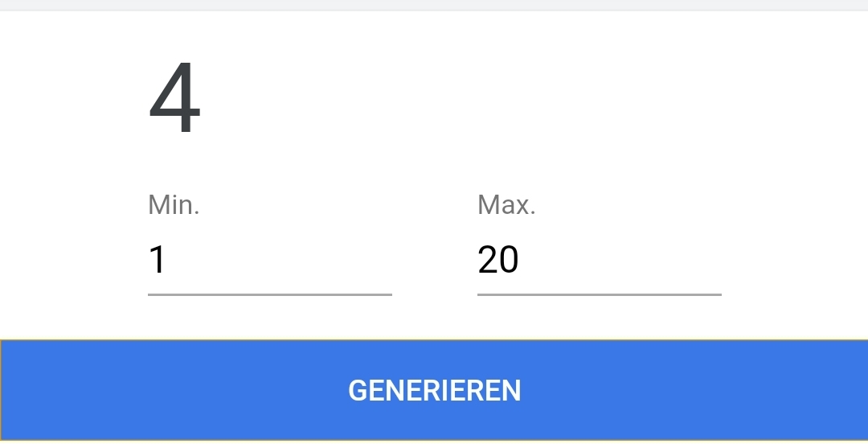Click the blue GENERIEREN button
Image resolution: width=868 pixels, height=444 pixels.
pyautogui.click(x=434, y=390)
